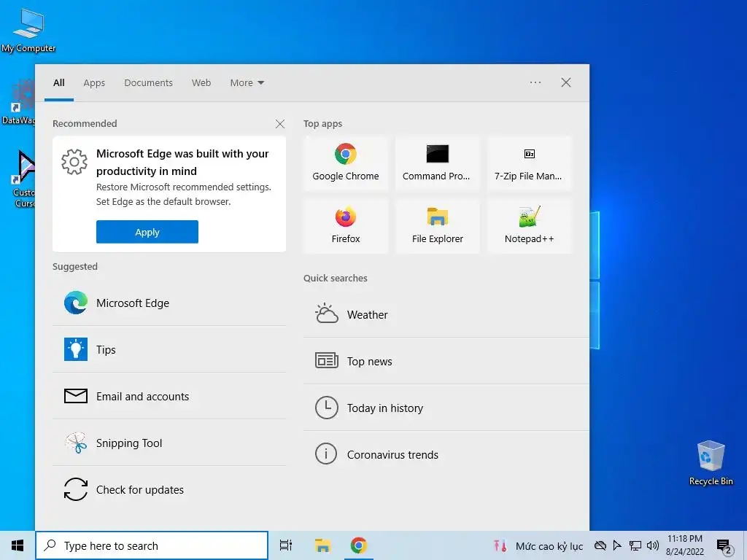Select Today in history quick search
This screenshot has height=560, width=747.
click(446, 408)
